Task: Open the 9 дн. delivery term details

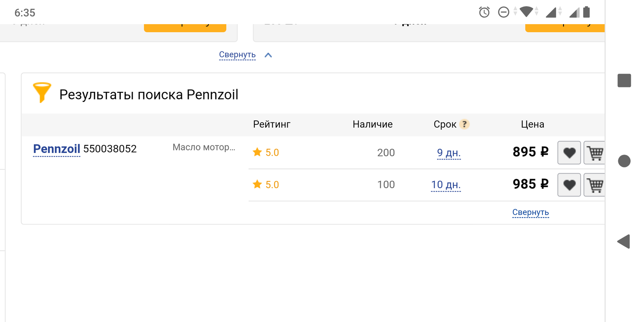Action: [449, 153]
